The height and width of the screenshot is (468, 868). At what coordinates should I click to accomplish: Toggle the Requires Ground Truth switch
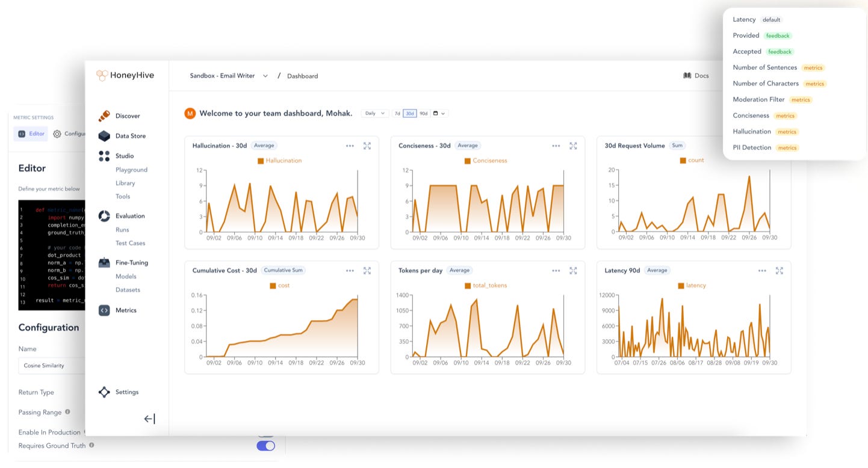(265, 446)
